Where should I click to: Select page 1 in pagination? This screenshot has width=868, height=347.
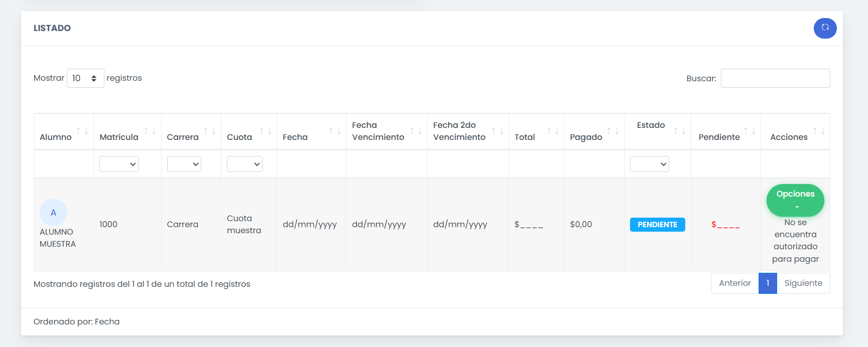[x=768, y=283]
